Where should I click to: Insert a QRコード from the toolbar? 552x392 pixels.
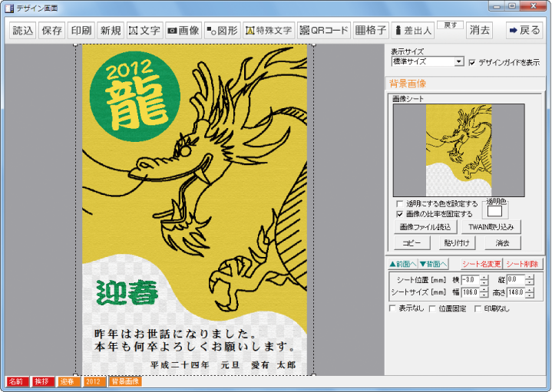point(323,31)
